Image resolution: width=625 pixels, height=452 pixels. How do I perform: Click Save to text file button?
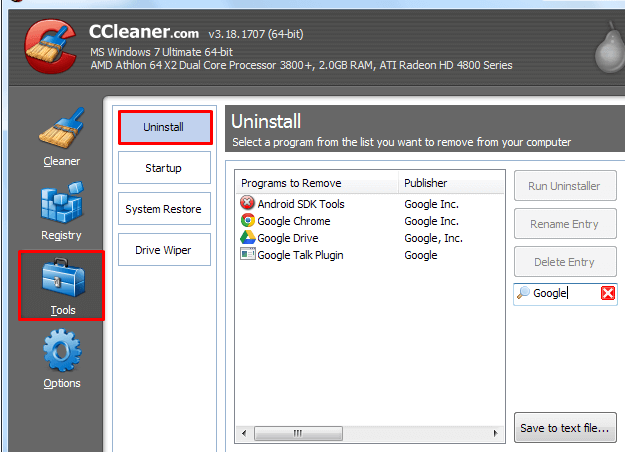point(565,428)
